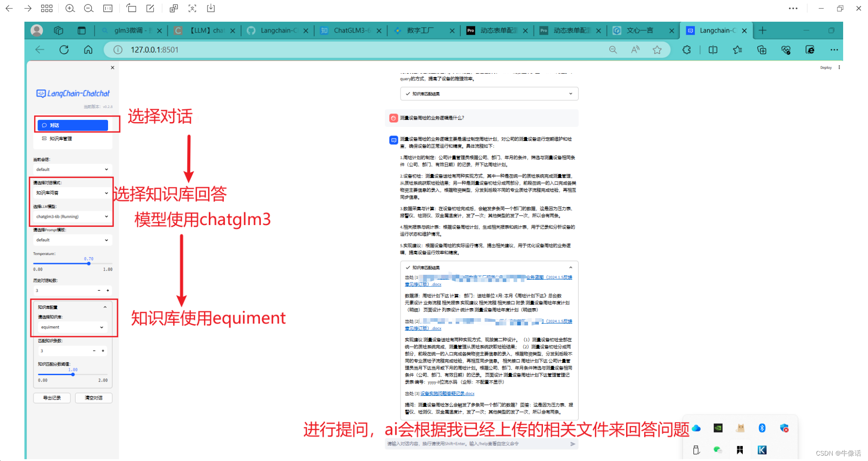This screenshot has width=868, height=461.
Task: Reload the page at 127.0.0.1:8501
Action: tap(64, 50)
